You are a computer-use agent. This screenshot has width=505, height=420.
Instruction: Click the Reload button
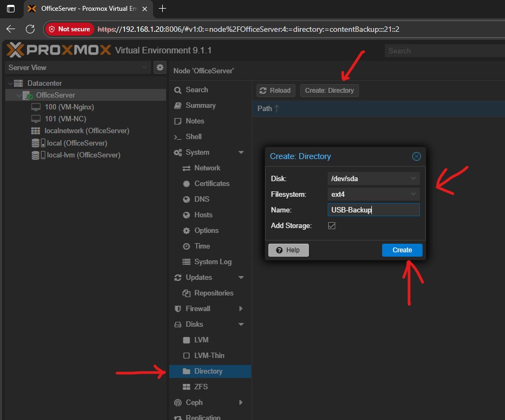point(275,91)
